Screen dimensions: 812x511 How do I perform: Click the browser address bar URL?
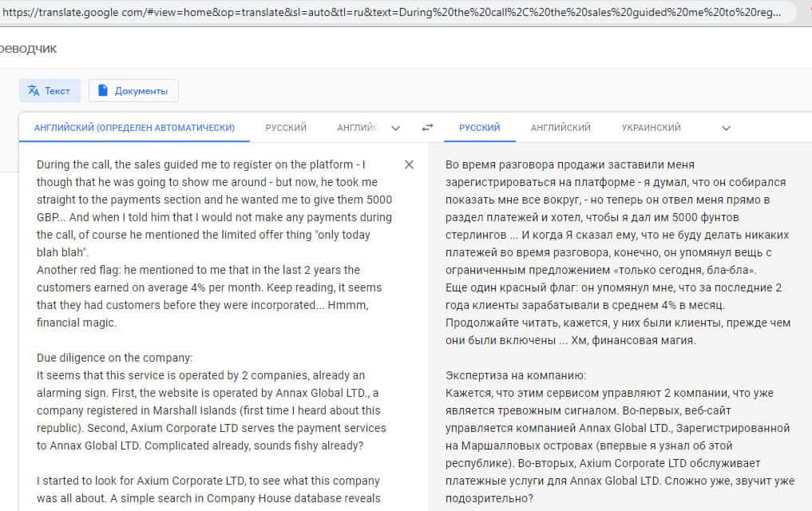391,13
